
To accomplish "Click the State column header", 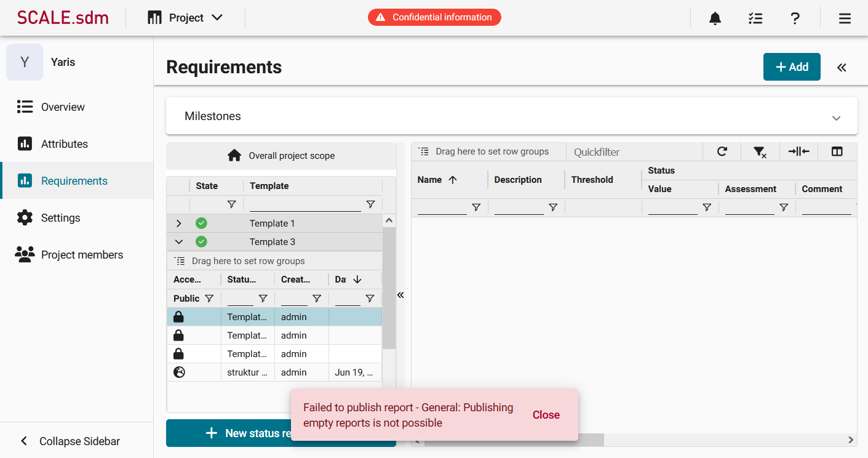I will 207,186.
